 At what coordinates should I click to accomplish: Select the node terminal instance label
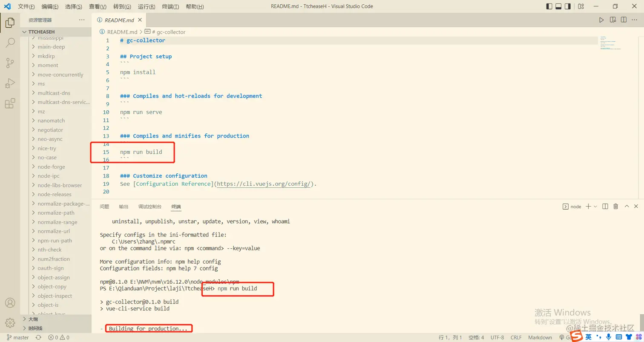[572, 207]
